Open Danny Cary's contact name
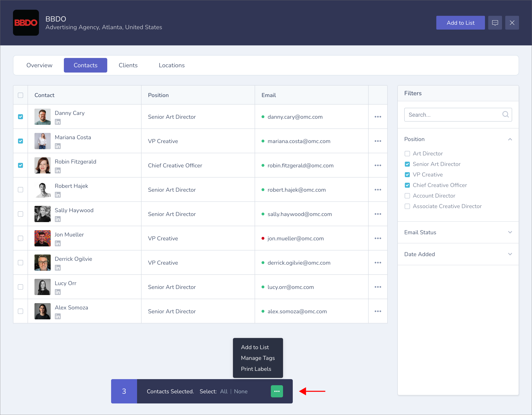This screenshot has height=415, width=532. (x=70, y=113)
